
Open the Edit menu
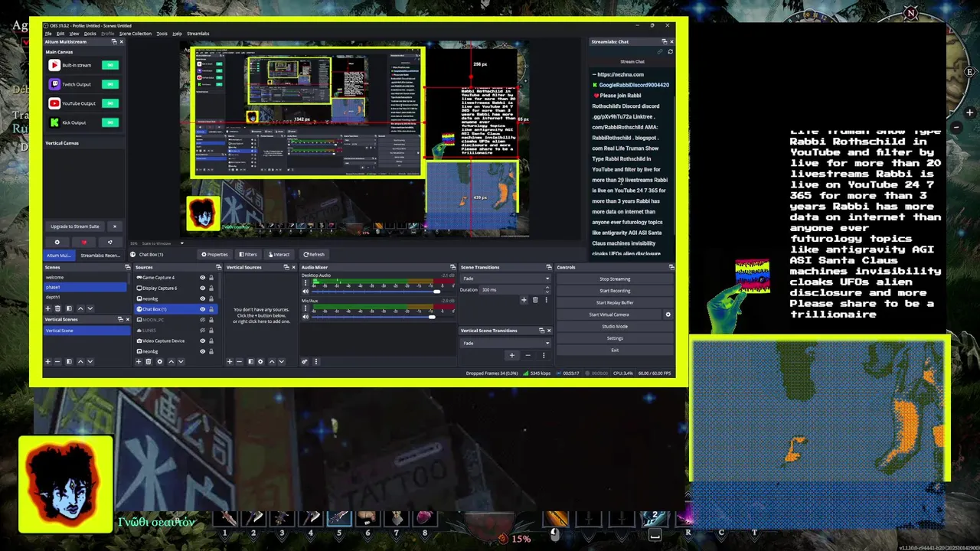pyautogui.click(x=60, y=34)
